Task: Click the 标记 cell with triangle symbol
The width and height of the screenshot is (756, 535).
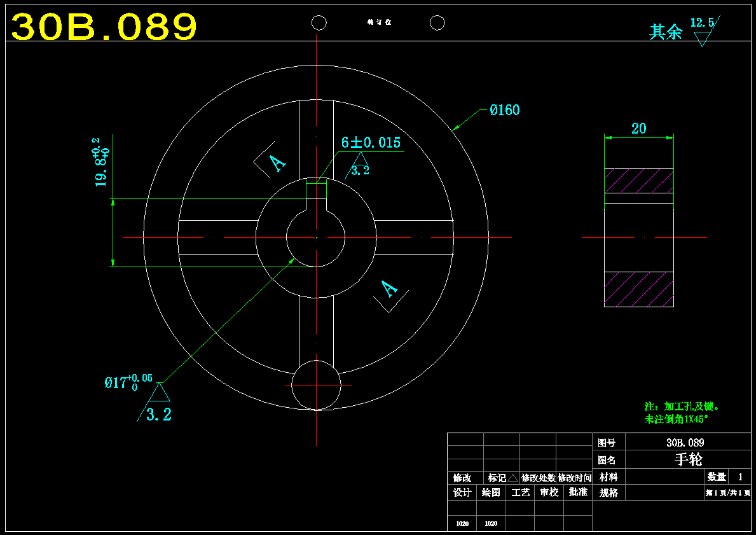Action: coord(502,478)
